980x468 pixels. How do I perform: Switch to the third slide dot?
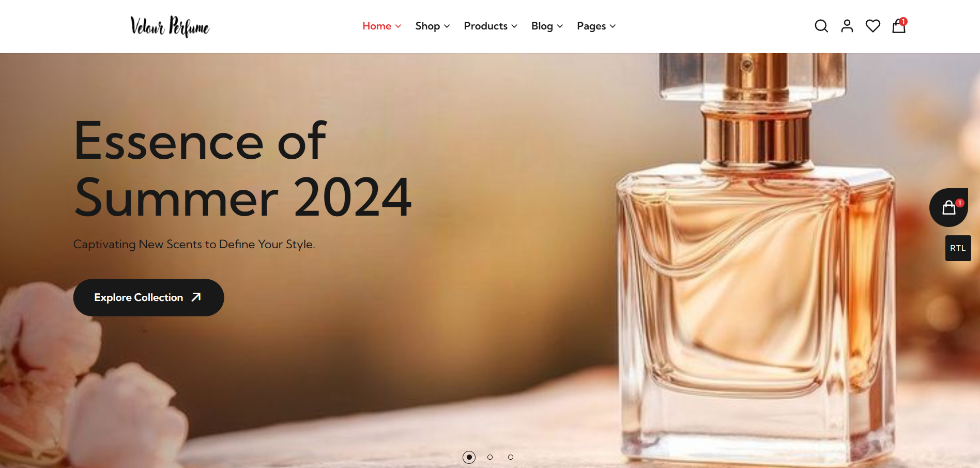click(511, 457)
